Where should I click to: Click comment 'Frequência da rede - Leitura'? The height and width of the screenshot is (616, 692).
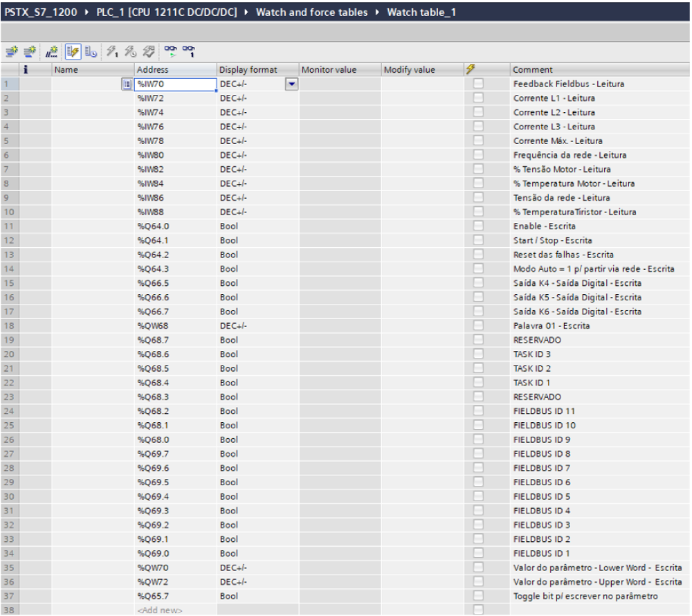coord(570,155)
